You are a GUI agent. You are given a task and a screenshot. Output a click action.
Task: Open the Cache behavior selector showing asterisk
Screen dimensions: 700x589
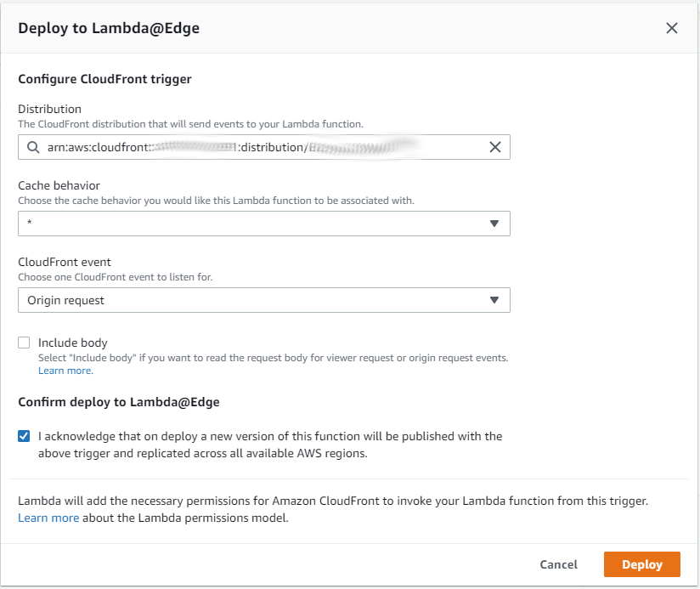[x=255, y=224]
